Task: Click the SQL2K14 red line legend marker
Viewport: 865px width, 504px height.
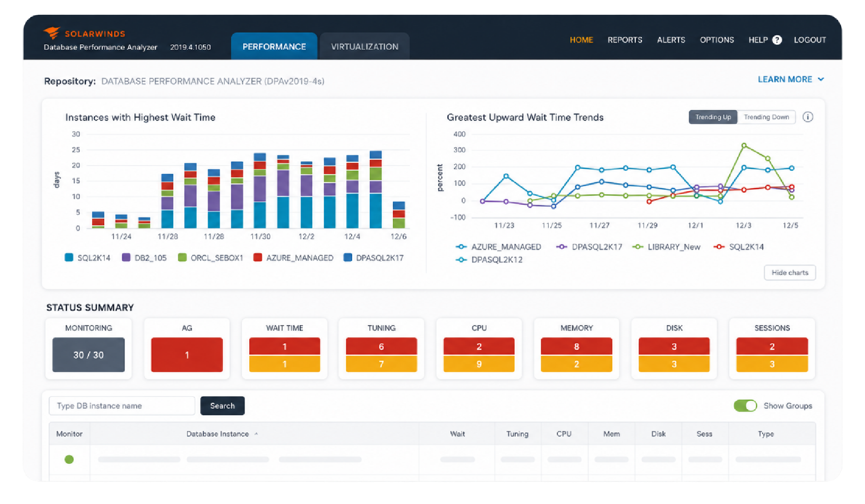Action: coord(719,247)
